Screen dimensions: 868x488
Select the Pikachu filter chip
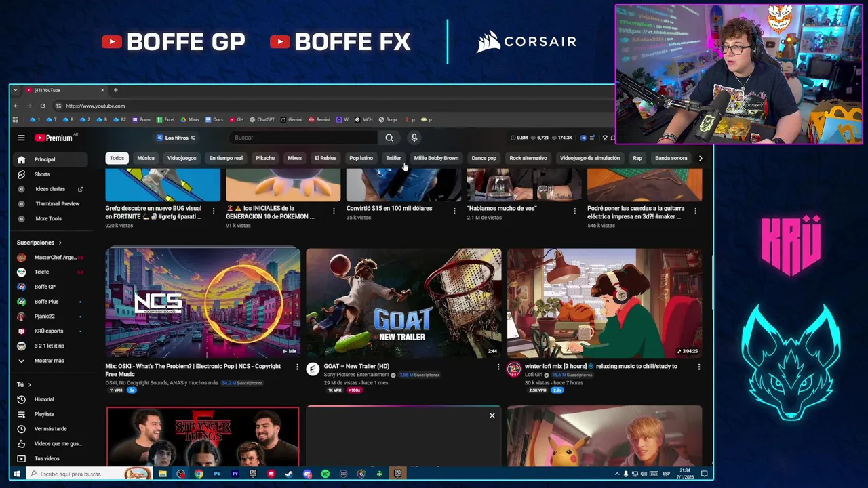click(x=265, y=158)
